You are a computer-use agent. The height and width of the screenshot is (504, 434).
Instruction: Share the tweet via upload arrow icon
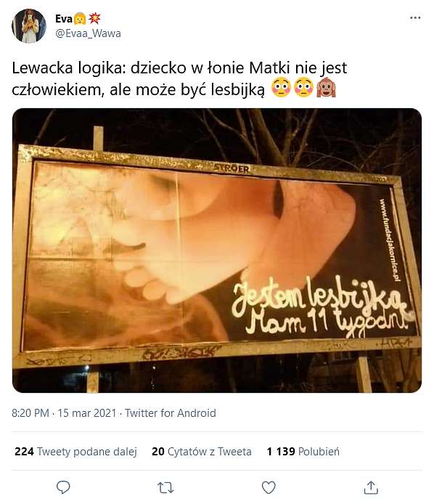point(371,487)
